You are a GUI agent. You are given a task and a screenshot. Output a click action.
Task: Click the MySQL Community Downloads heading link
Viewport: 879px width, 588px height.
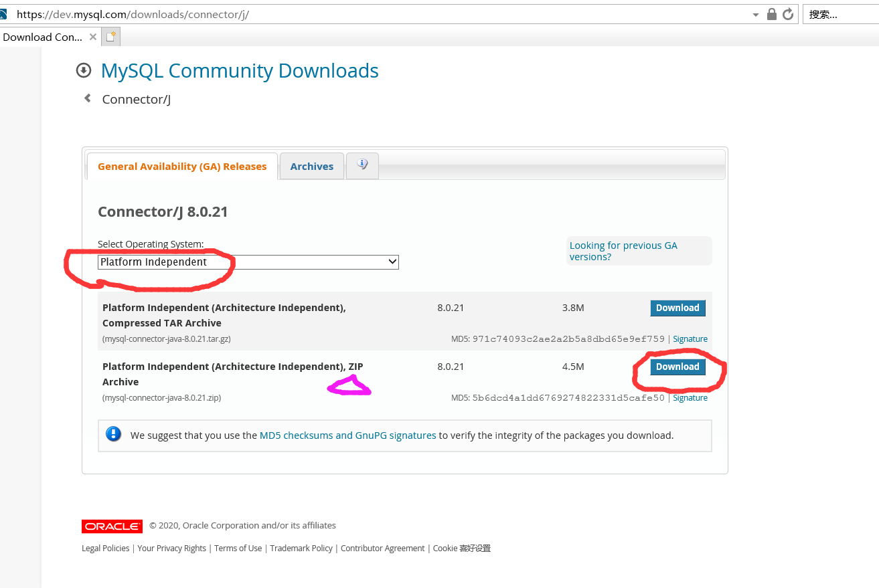(240, 70)
